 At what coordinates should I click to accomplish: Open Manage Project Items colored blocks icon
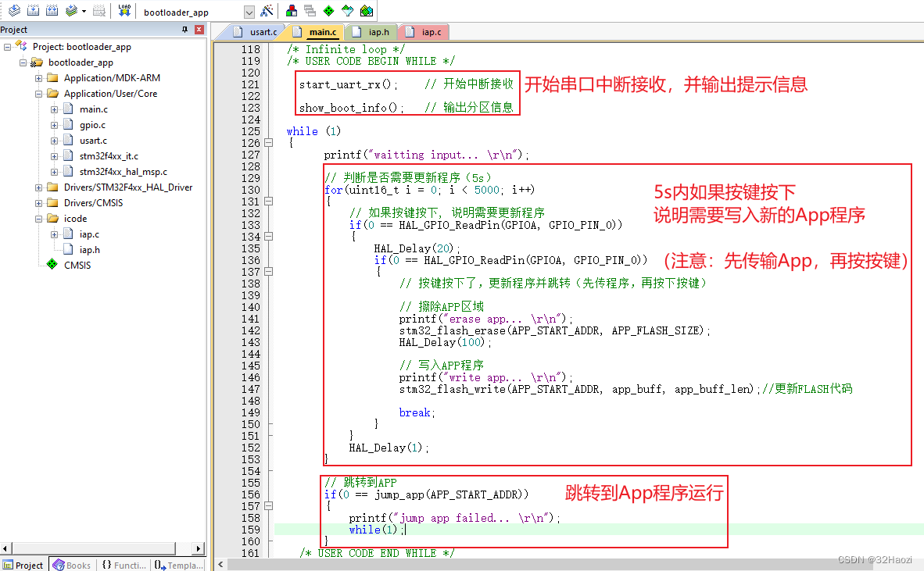tap(291, 11)
